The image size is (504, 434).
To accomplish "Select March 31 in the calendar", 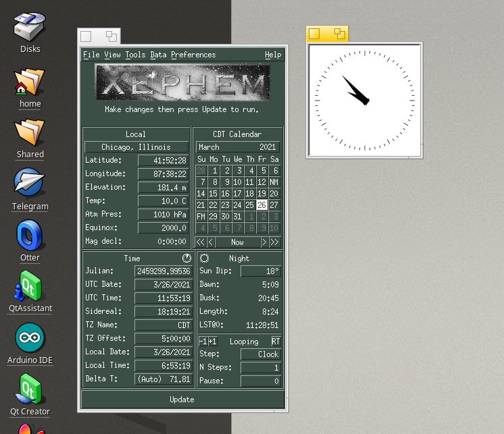I will pos(237,217).
